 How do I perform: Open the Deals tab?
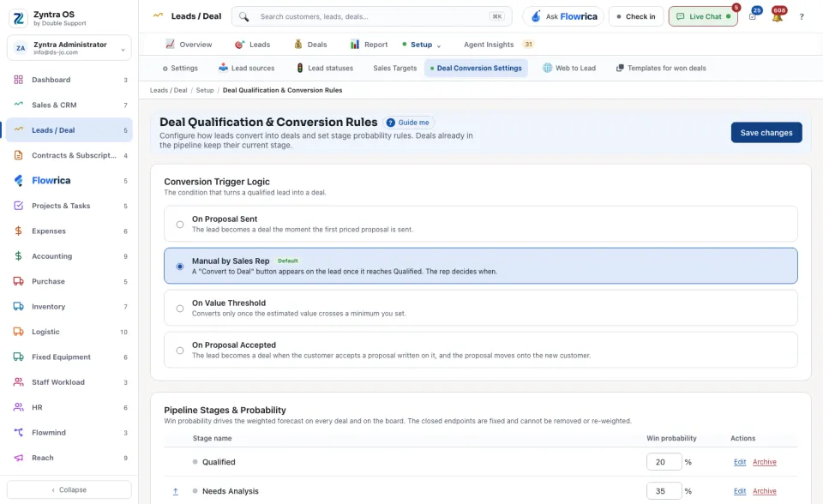[x=310, y=45]
